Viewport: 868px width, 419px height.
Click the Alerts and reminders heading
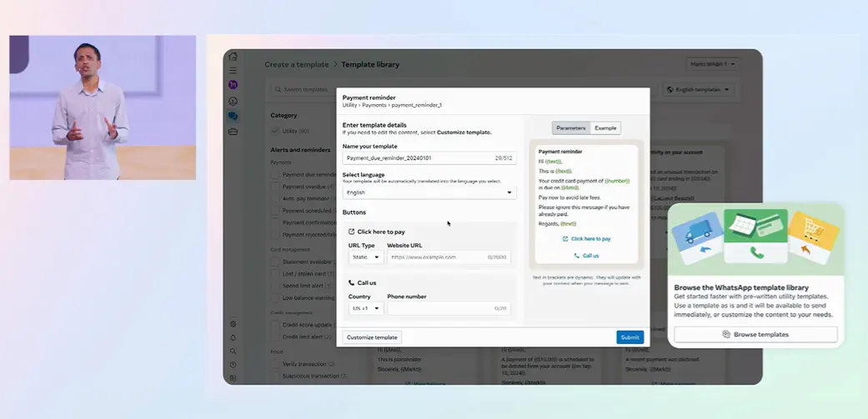(x=300, y=150)
